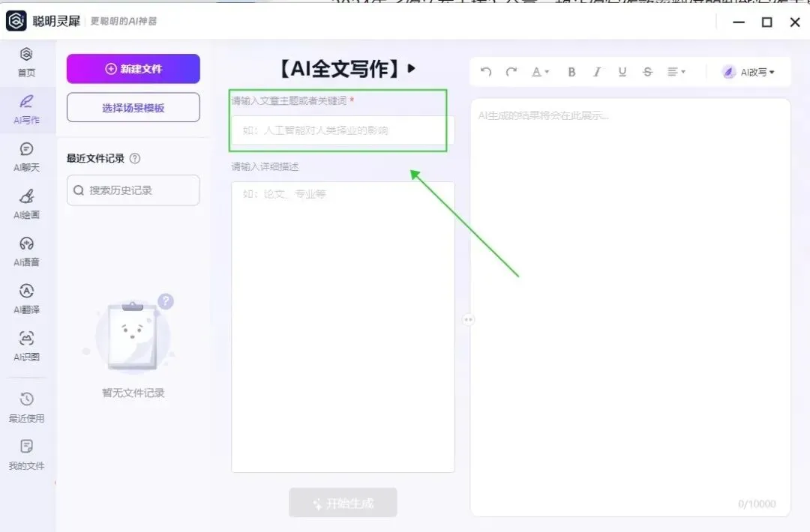Screen dimensions: 810x532
Task: Switch to 最近使用 recent usage
Action: (x=27, y=408)
